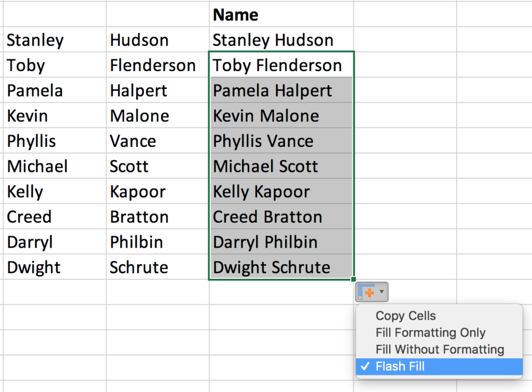Expand the Auto Fill Options dropdown arrow
Viewport: 532px width, 392px height.
pos(382,292)
